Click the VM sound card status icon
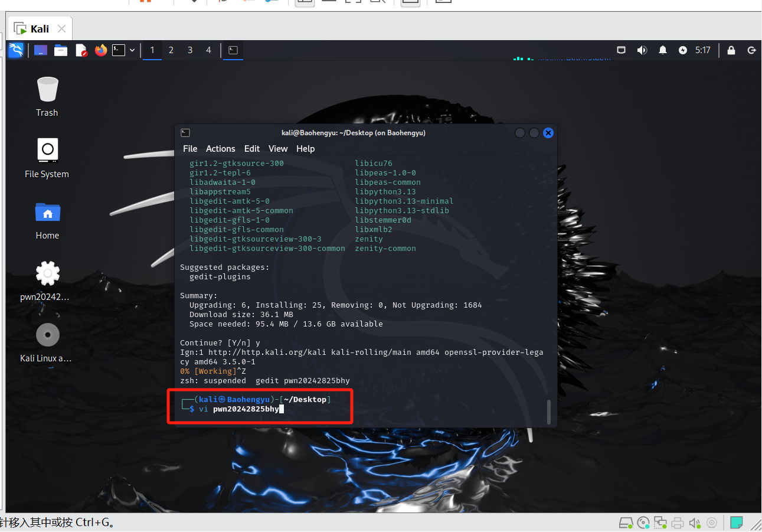The height and width of the screenshot is (532, 762). (x=695, y=523)
